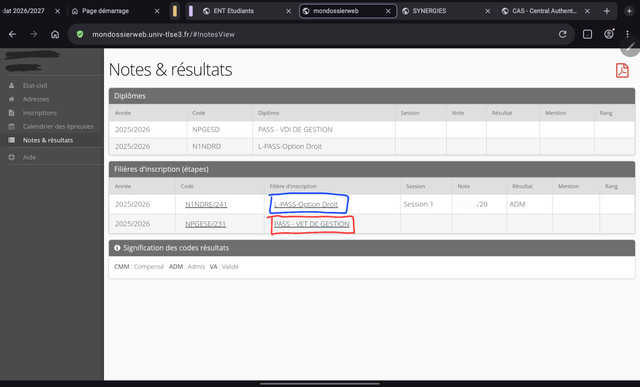Image resolution: width=640 pixels, height=387 pixels.
Task: Open the browser home page icon
Action: pyautogui.click(x=55, y=34)
